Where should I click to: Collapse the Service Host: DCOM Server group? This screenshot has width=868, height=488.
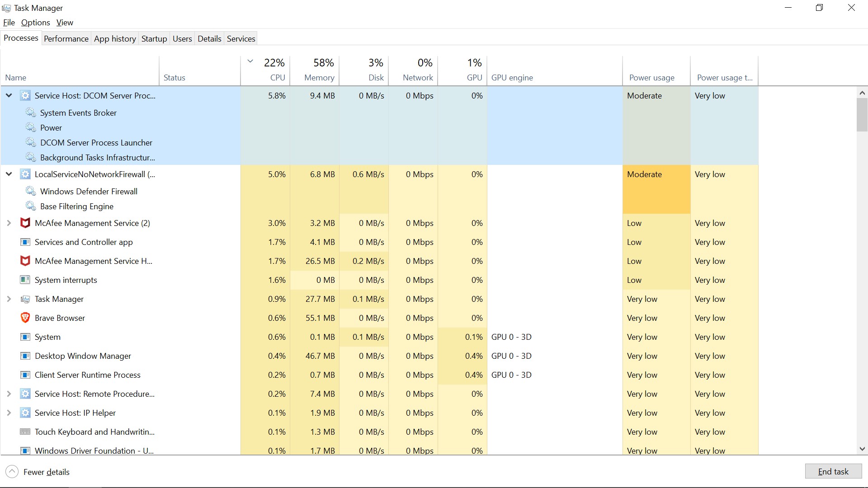(9, 95)
